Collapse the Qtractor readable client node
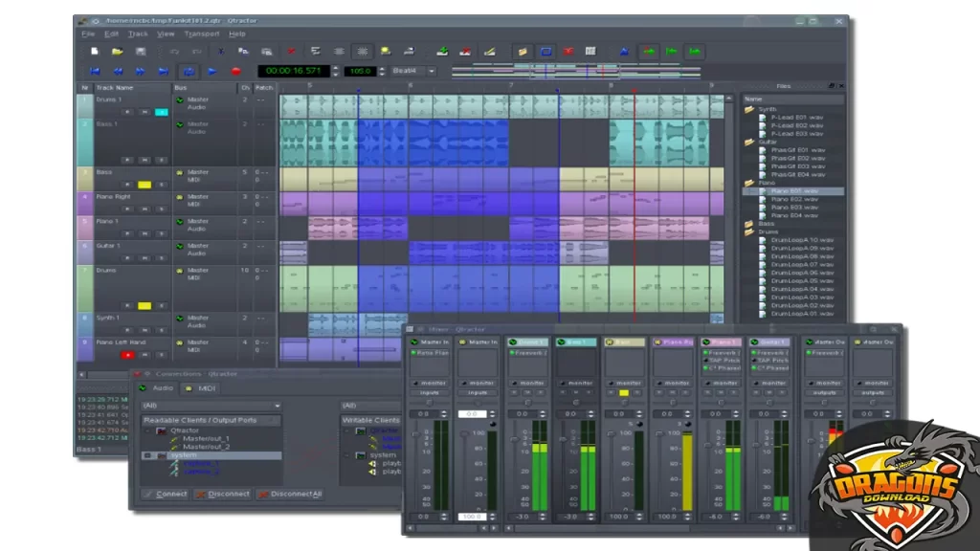 (x=148, y=430)
